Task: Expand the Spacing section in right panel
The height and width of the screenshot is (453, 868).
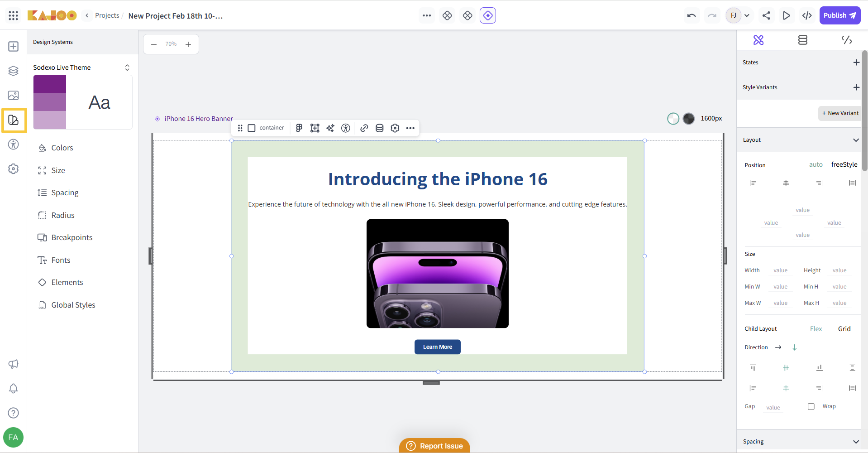Action: coord(856,442)
